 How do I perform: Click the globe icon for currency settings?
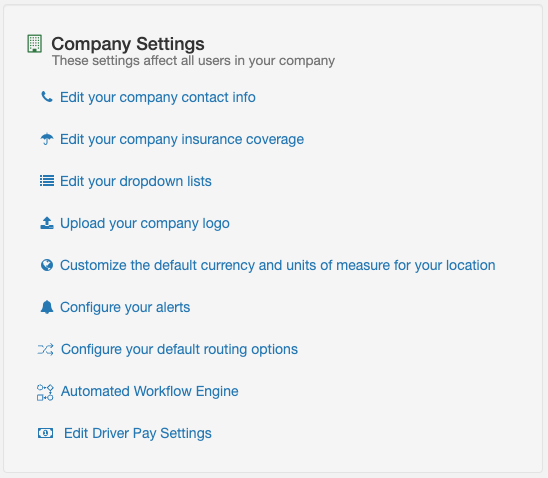[x=47, y=265]
